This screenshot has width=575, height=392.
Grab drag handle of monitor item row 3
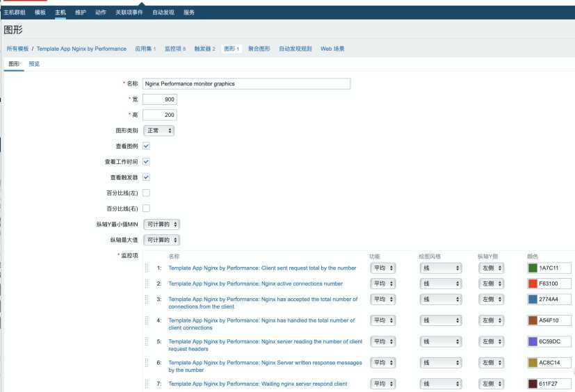(147, 300)
